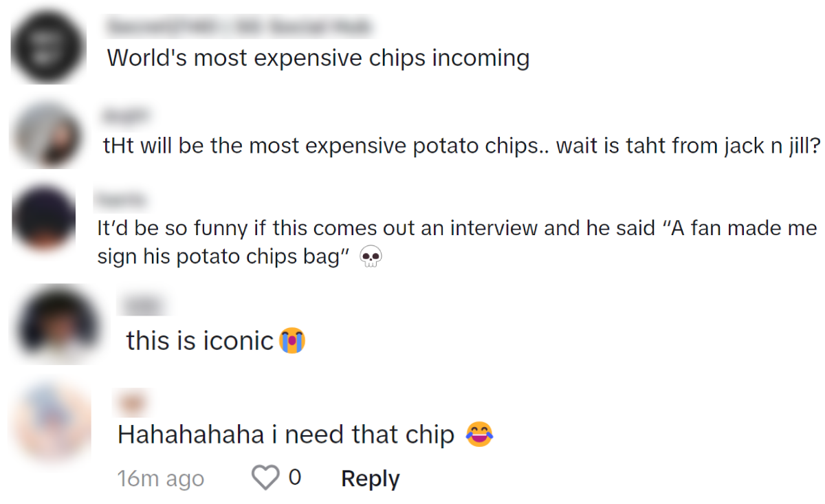The height and width of the screenshot is (504, 825).
Task: Open avatar next to "this is iconic"
Action: point(58,323)
